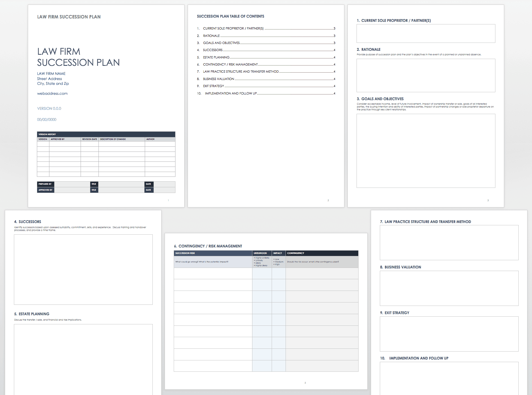Click the APPROVED BY column header in version history
The height and width of the screenshot is (395, 532).
[65, 139]
